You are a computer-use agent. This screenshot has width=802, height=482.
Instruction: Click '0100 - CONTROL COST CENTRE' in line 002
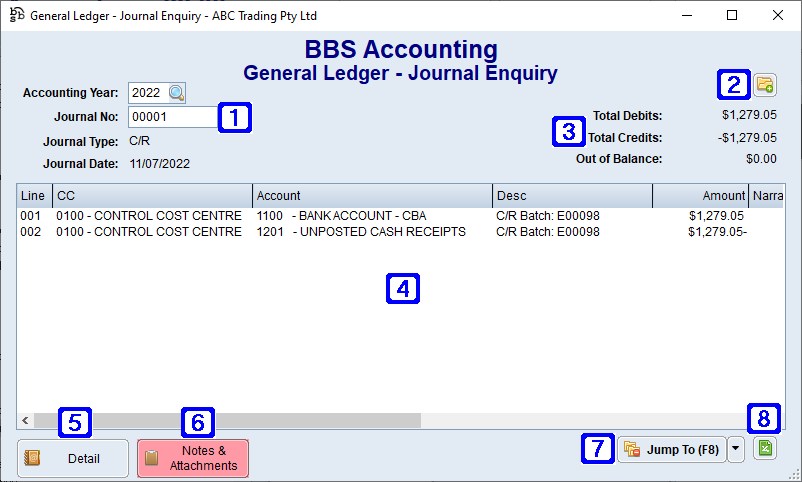click(149, 232)
